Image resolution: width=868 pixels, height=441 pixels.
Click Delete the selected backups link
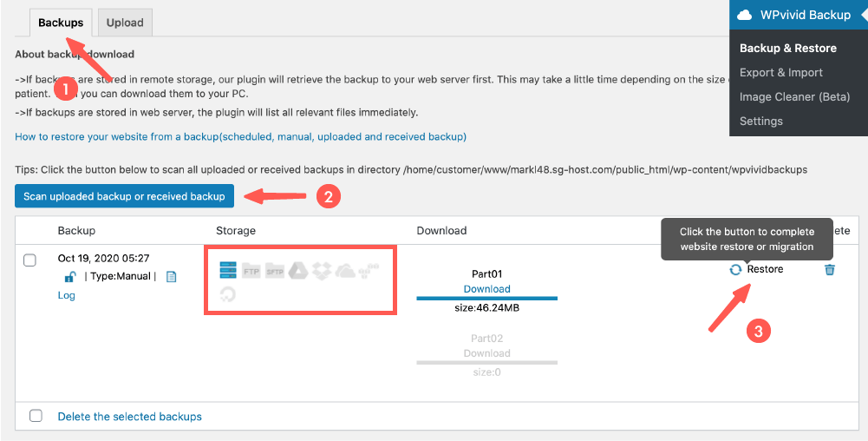pyautogui.click(x=129, y=416)
